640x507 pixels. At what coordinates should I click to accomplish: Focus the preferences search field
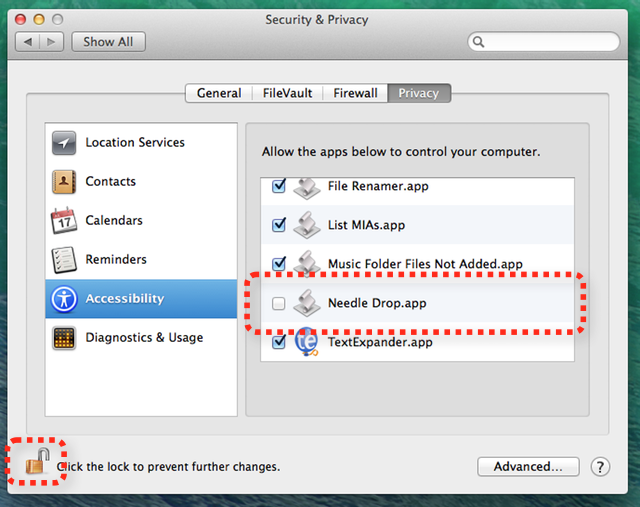543,42
